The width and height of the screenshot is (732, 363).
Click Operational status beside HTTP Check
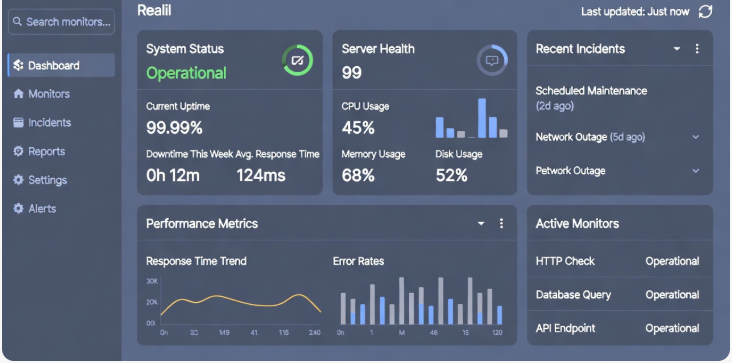(x=672, y=261)
